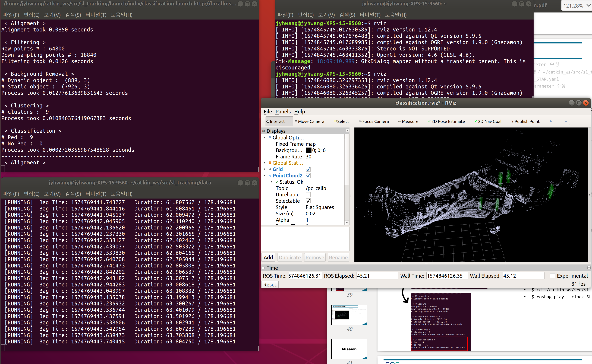
Task: Click the black Background color swatch
Action: coord(308,150)
